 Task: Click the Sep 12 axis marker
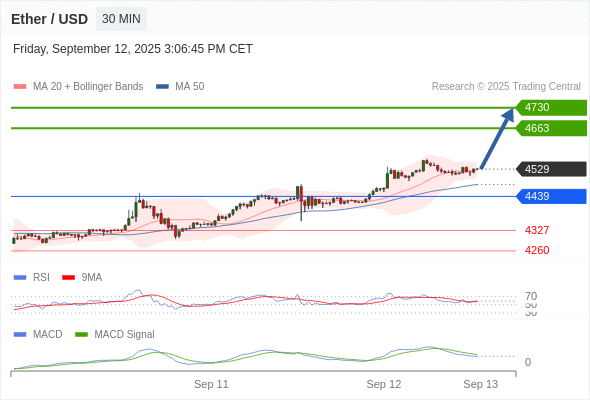coord(384,384)
